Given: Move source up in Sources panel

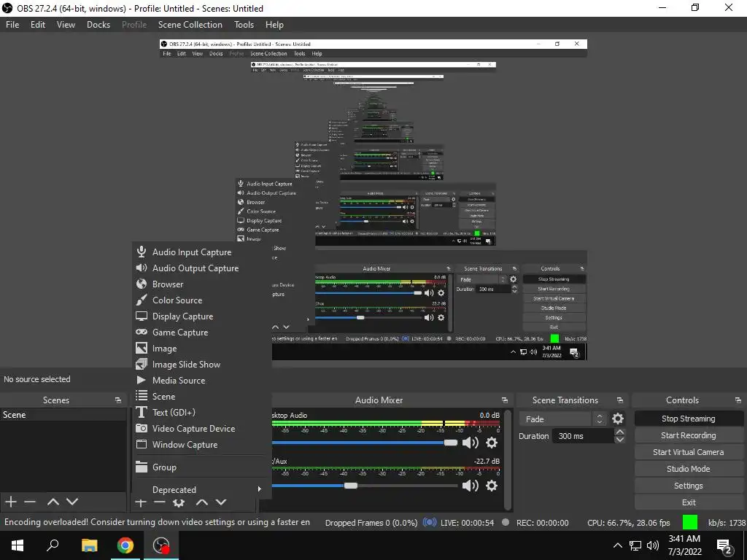Looking at the screenshot, I should point(201,502).
